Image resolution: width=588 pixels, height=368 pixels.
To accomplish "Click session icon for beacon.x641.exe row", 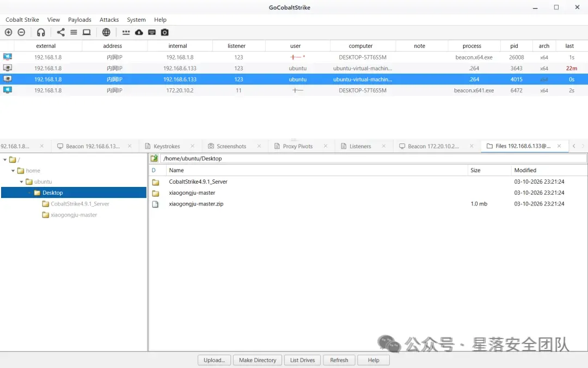I will coord(8,90).
